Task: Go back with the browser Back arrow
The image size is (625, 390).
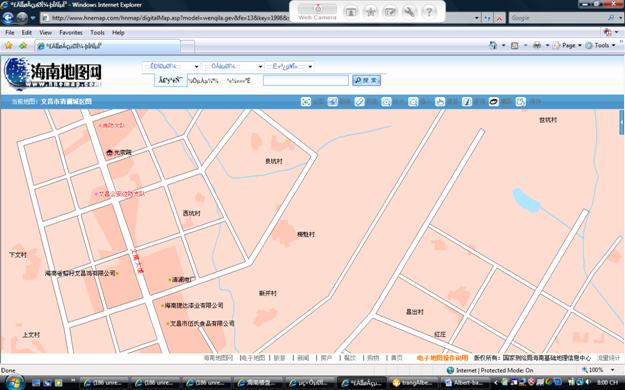Action: [8, 18]
